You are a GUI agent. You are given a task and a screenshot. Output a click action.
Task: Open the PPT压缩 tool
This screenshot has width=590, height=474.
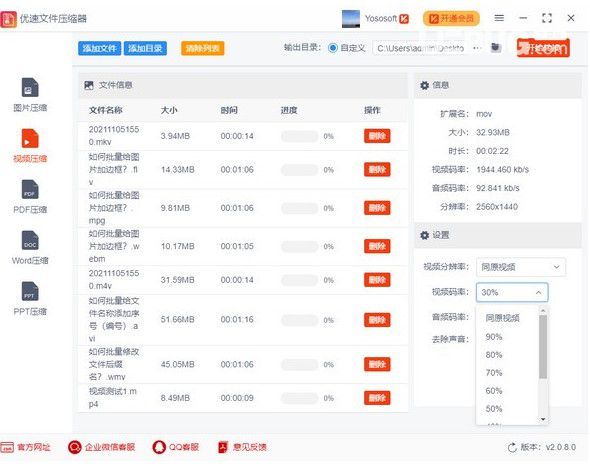pyautogui.click(x=30, y=299)
